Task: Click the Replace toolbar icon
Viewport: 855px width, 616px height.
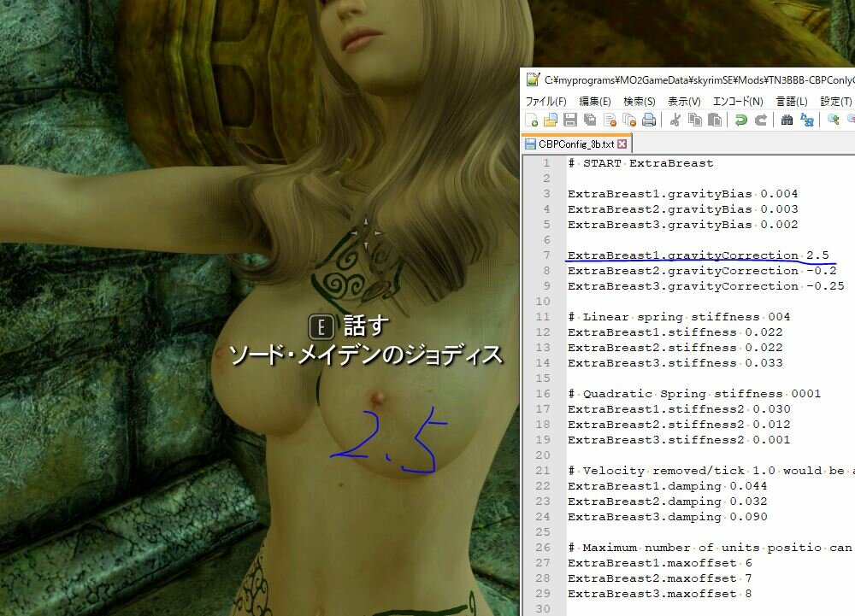Action: tap(807, 120)
